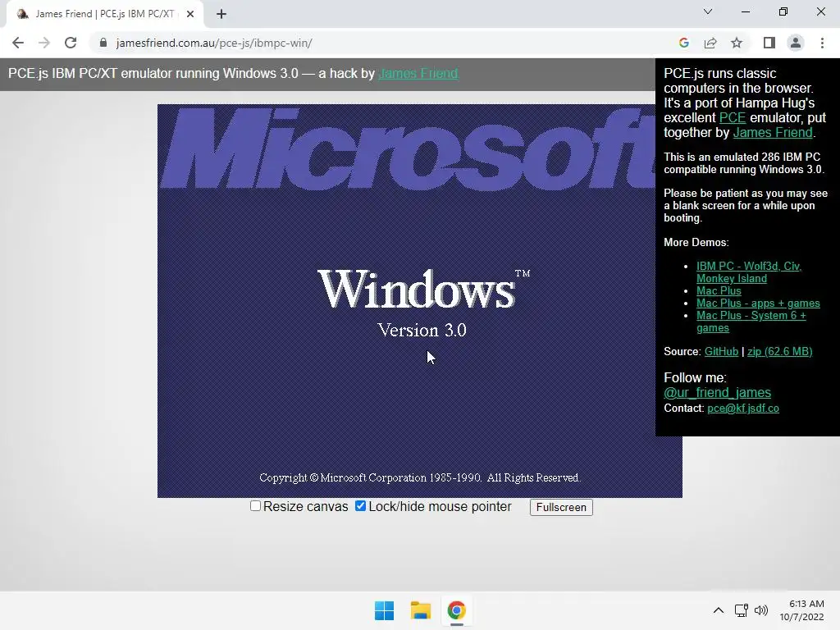This screenshot has height=630, width=840.
Task: Share this page using the share icon
Action: pos(710,43)
